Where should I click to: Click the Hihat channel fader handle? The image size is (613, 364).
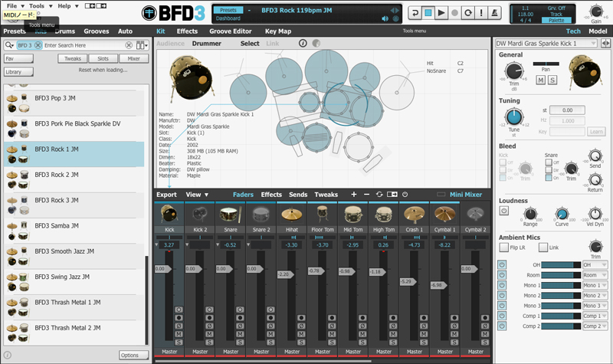[x=285, y=274]
